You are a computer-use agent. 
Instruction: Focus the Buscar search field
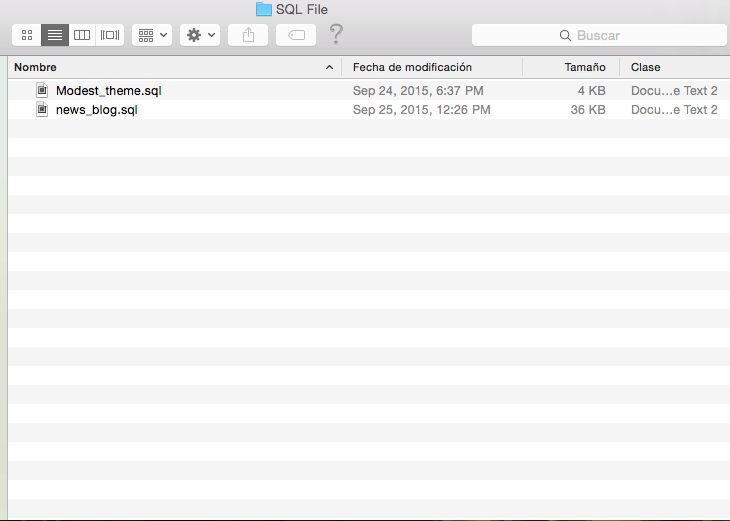tap(599, 35)
